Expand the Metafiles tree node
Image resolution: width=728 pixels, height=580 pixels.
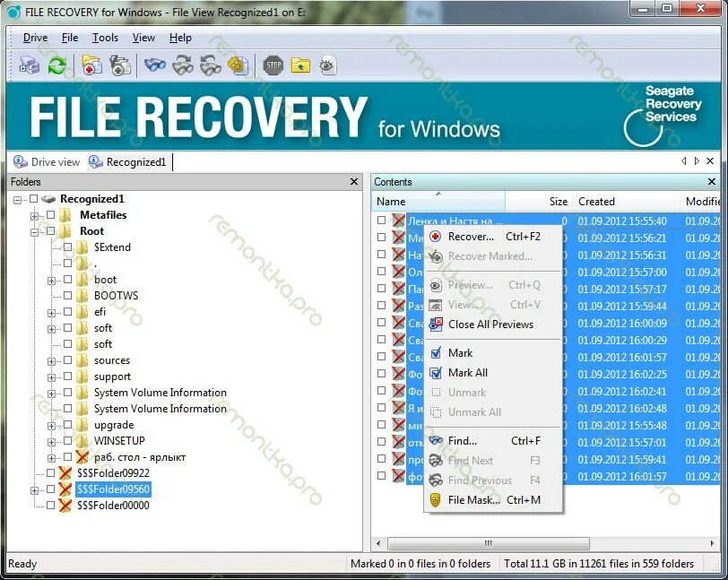(x=34, y=216)
